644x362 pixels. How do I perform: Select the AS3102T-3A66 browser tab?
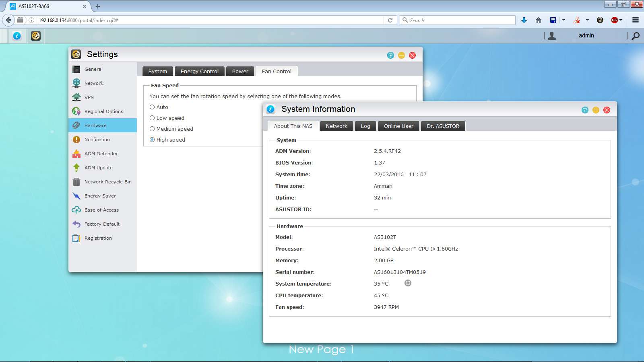click(x=48, y=6)
